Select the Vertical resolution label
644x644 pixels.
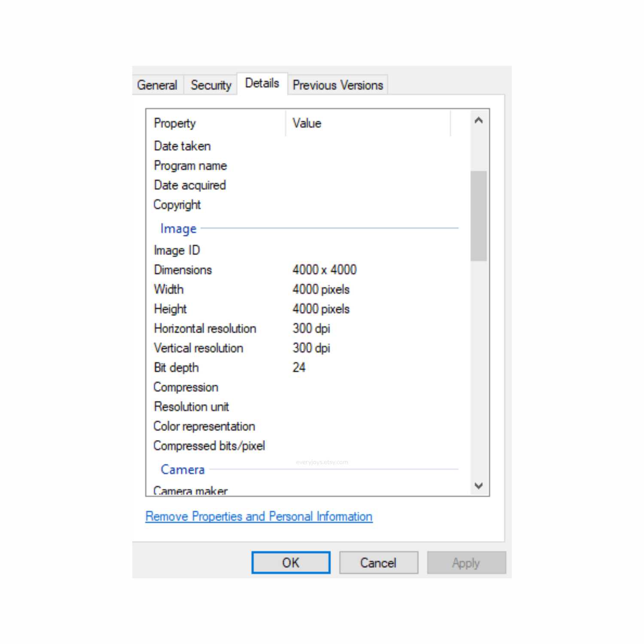[198, 348]
